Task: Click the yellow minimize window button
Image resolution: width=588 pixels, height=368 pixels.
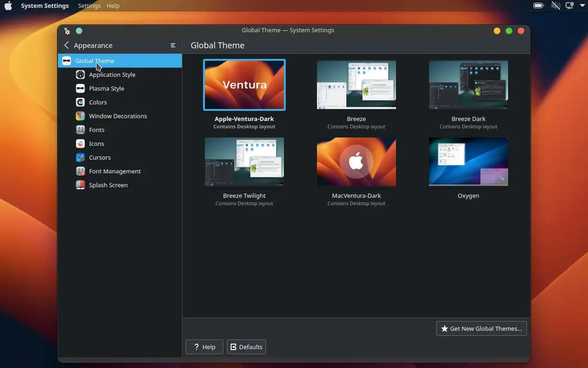Action: click(x=497, y=31)
